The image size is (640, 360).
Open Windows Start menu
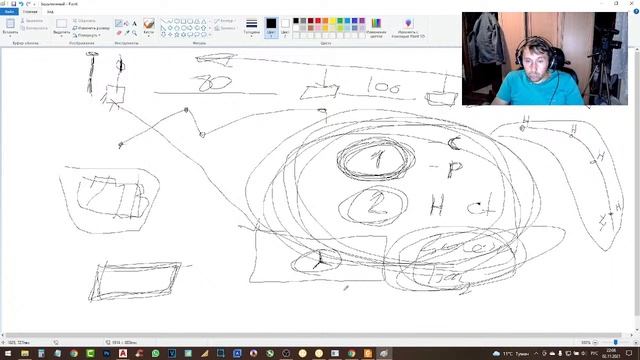coord(8,353)
